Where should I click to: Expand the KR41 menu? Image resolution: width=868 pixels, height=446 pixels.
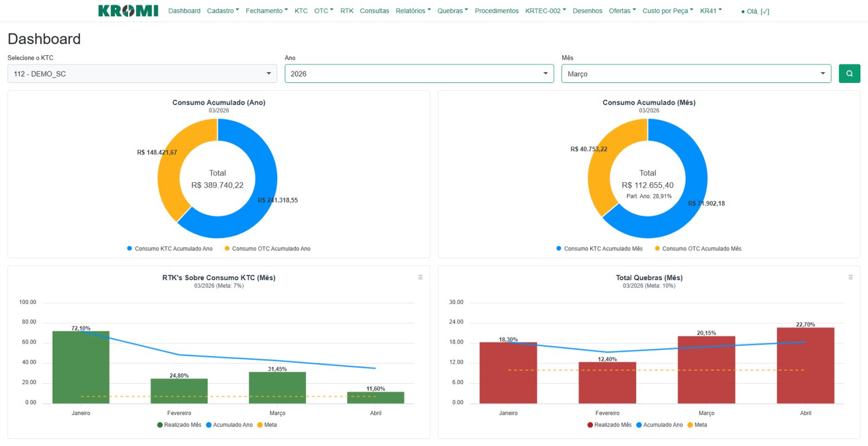pyautogui.click(x=711, y=11)
